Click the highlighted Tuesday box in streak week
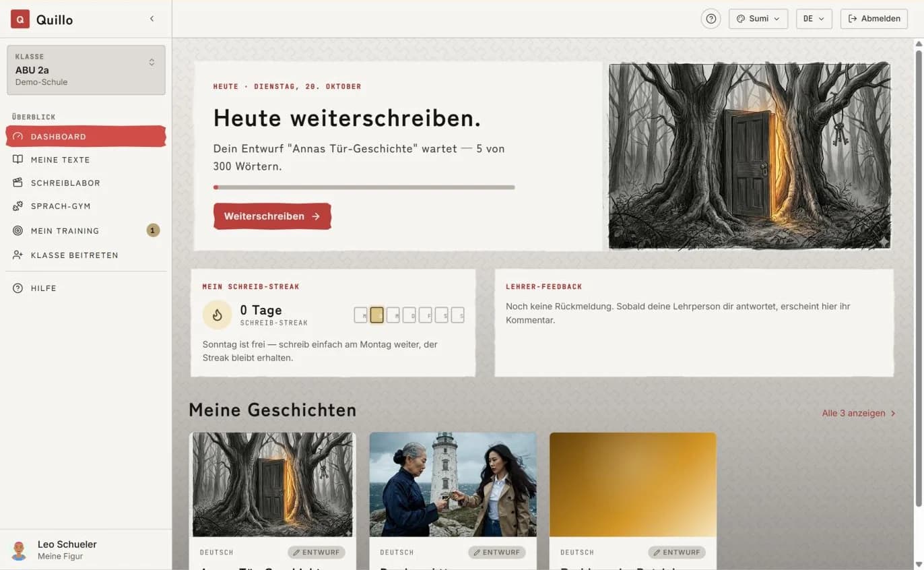 tap(376, 315)
